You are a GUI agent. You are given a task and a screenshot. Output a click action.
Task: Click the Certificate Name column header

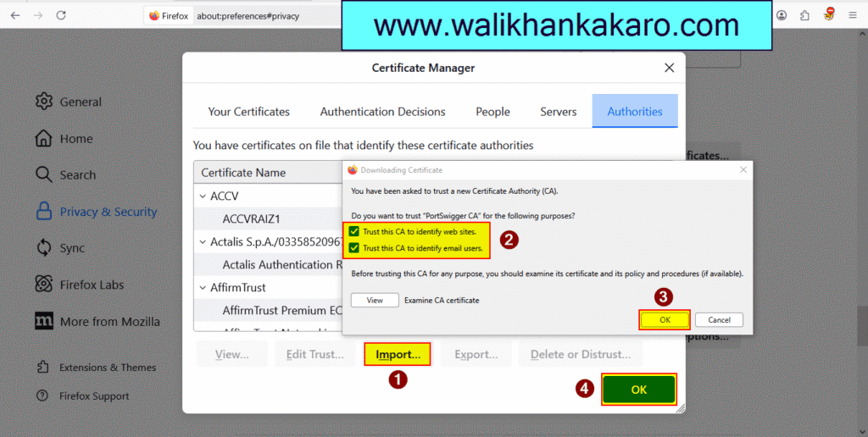coord(268,173)
